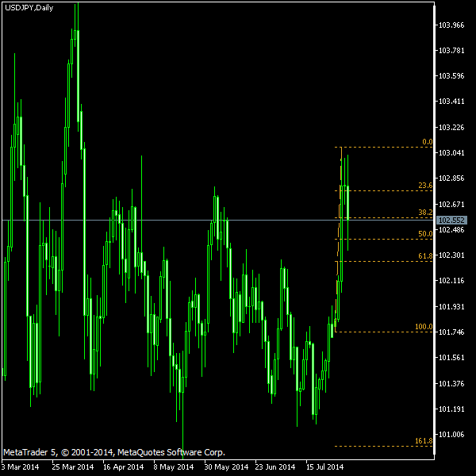
Task: Click price scale value 101.006
Action: pyautogui.click(x=451, y=435)
